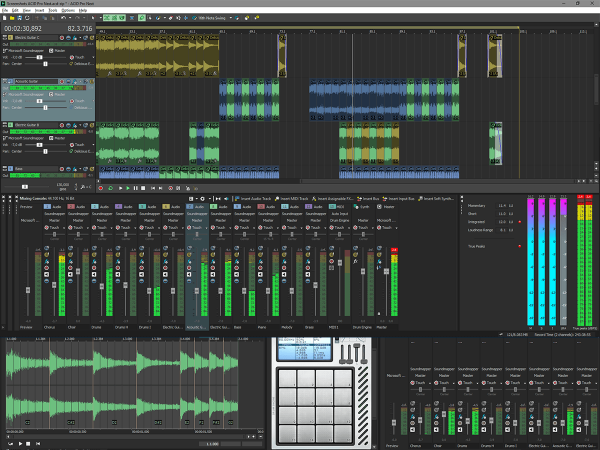Click the Insert Soft Synth button
The image size is (600, 450).
(436, 199)
